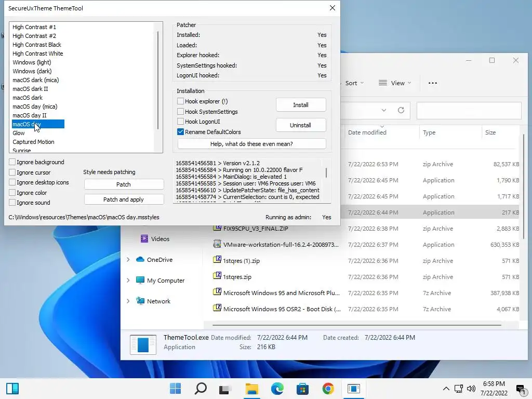
Task: Open the volume speaker tray icon
Action: pyautogui.click(x=471, y=389)
